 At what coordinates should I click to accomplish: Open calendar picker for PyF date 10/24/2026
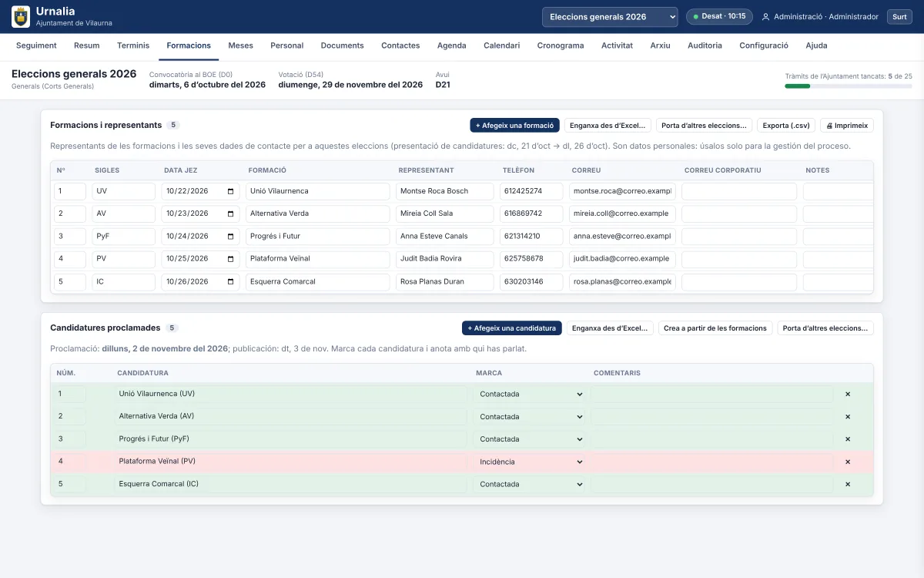(x=231, y=237)
